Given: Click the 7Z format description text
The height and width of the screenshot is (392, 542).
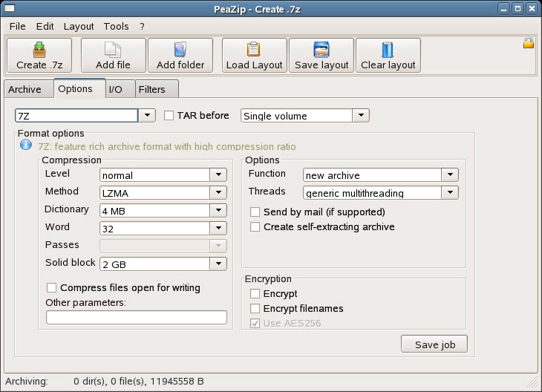Looking at the screenshot, I should click(x=167, y=146).
